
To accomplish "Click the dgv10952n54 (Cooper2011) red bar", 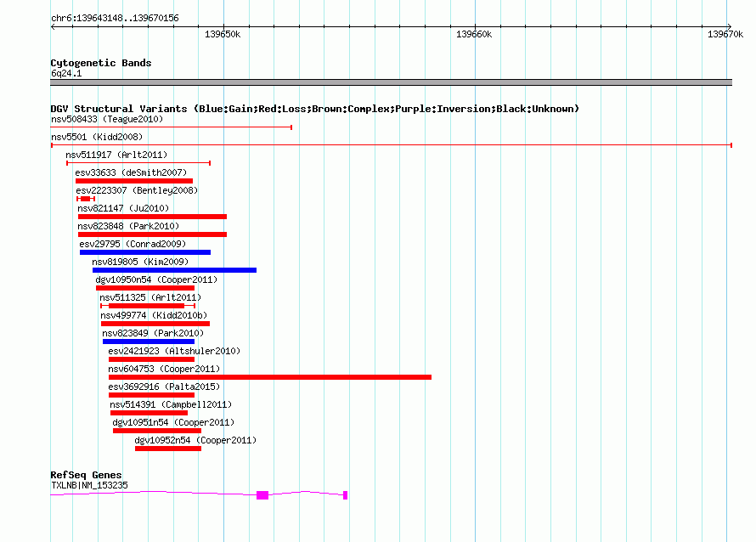I will click(168, 449).
